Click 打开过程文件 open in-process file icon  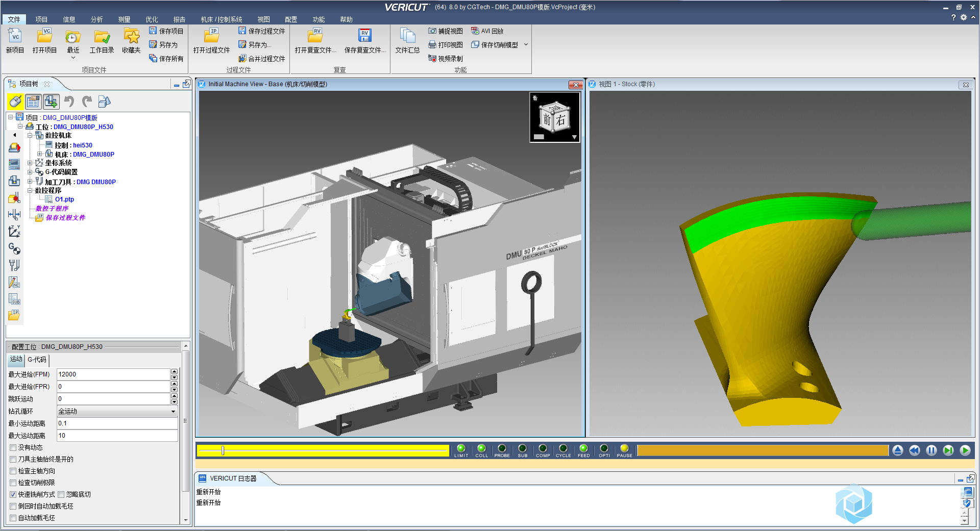211,36
